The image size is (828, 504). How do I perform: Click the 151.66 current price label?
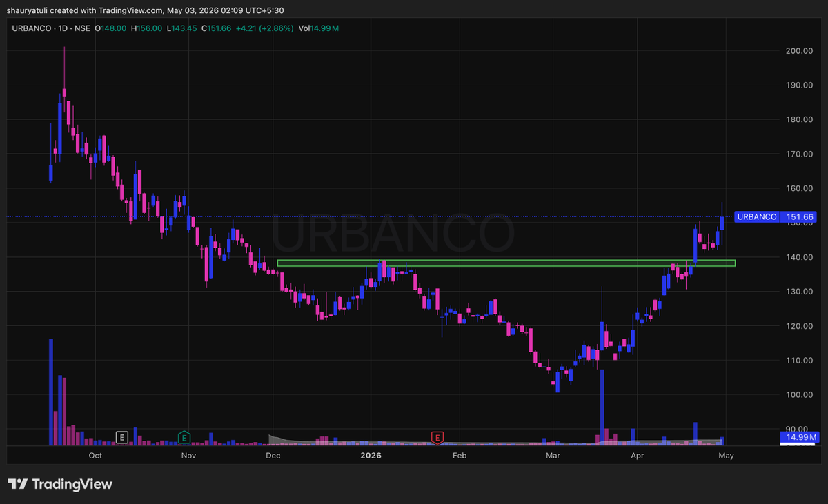800,216
